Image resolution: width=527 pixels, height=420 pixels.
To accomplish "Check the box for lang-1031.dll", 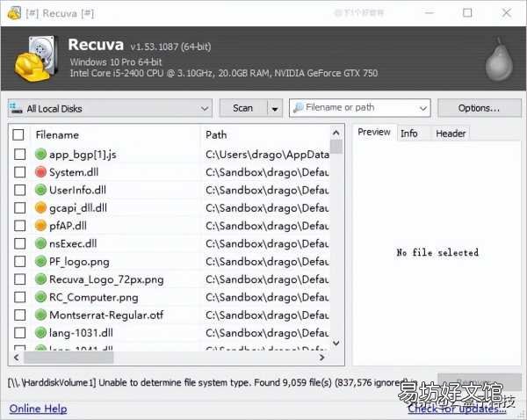I will click(20, 333).
